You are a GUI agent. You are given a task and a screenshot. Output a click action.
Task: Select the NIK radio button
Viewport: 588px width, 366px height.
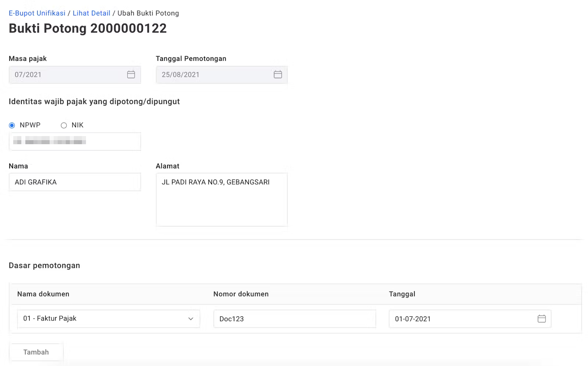(x=64, y=125)
